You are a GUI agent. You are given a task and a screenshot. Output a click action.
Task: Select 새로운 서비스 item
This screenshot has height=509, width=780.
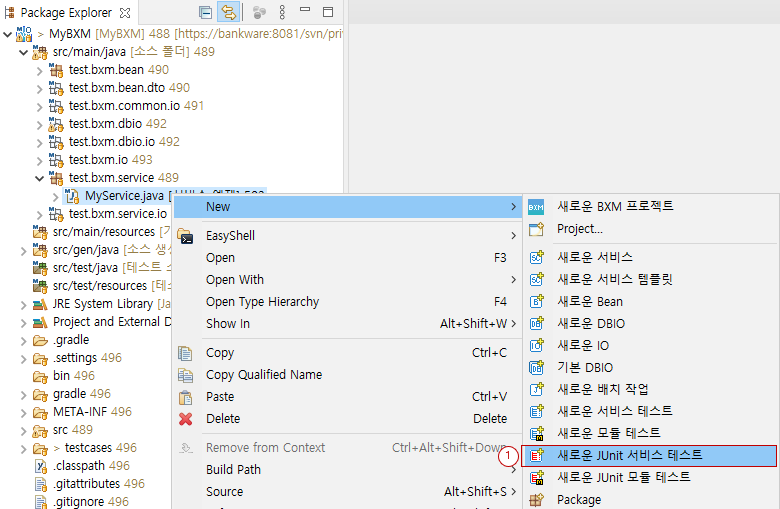(x=650, y=257)
